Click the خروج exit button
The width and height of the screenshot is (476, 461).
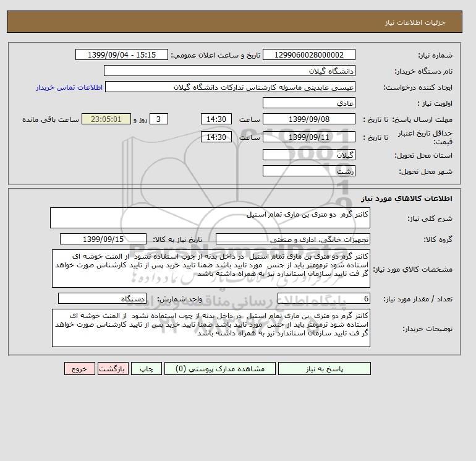(80, 369)
